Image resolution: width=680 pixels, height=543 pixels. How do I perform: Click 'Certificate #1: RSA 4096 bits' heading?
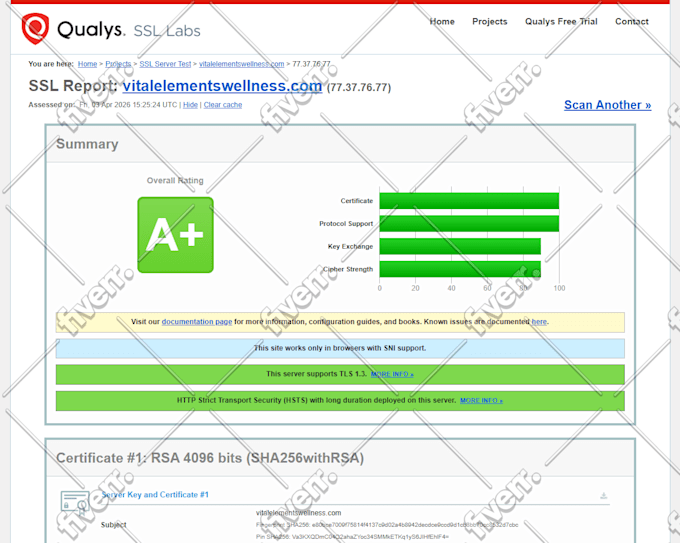pos(210,458)
